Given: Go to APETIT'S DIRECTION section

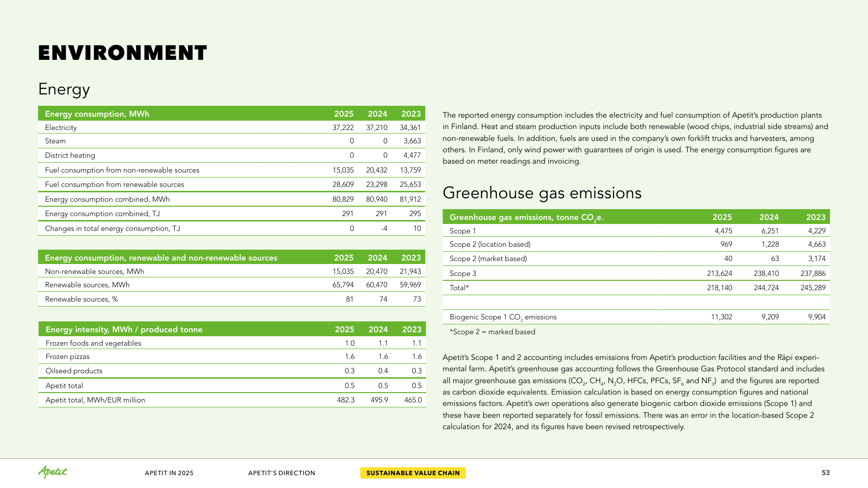Looking at the screenshot, I should (x=282, y=473).
